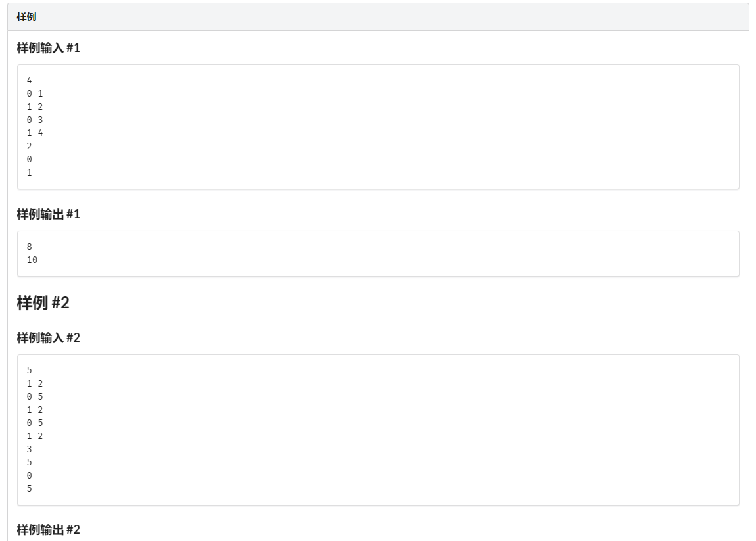Click the lone "2" line in sample input #1
The image size is (756, 541).
click(30, 146)
